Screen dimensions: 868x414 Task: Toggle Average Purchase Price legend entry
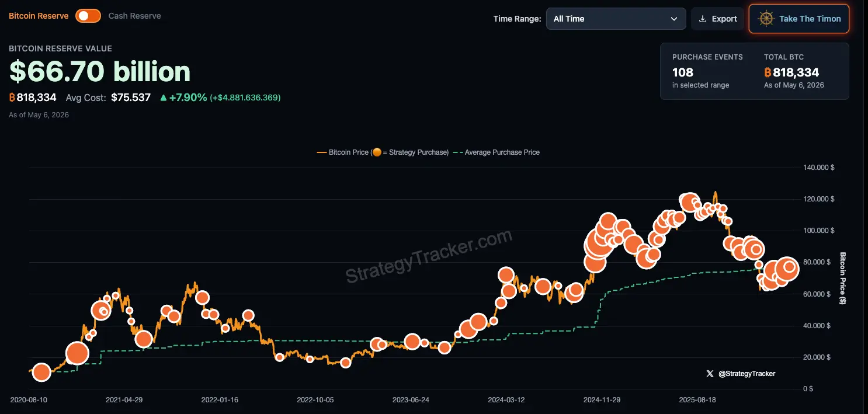pos(496,152)
